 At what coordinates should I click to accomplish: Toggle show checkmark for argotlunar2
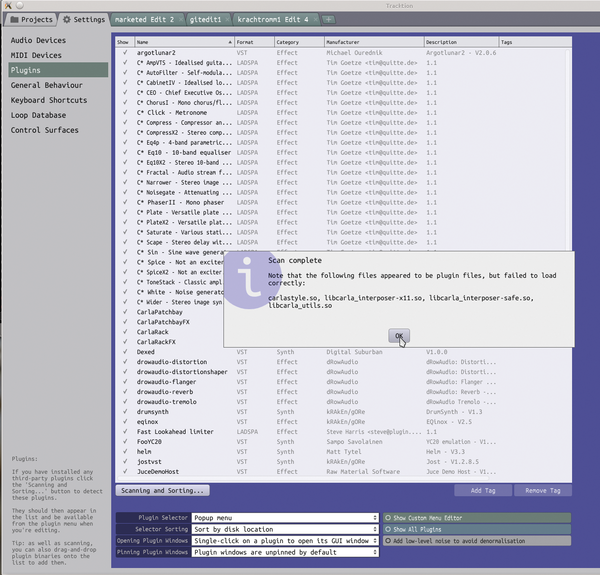[x=125, y=52]
